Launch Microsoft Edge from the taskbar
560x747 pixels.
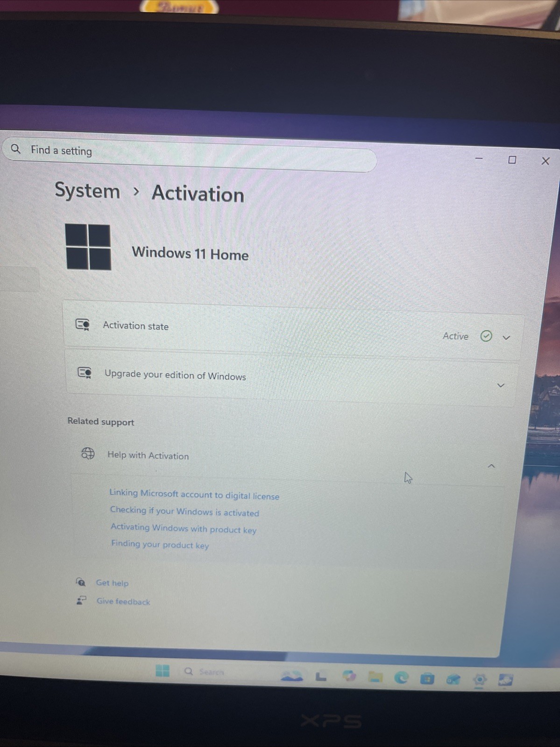click(x=401, y=678)
